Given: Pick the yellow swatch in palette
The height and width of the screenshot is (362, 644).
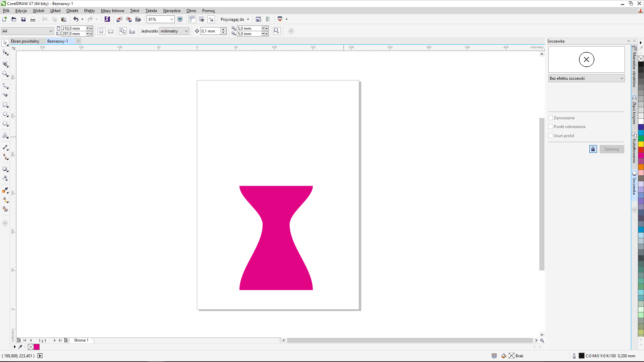Looking at the screenshot, I should [641, 144].
